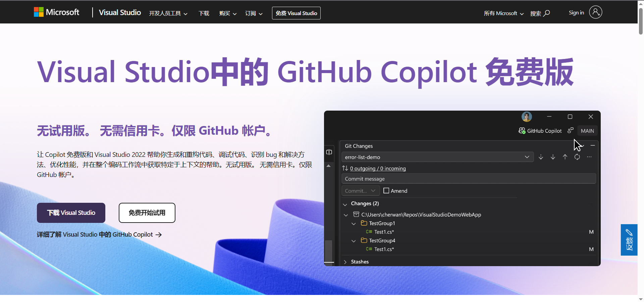Click the Sync circular arrows icon
The image size is (644, 302).
tap(577, 157)
